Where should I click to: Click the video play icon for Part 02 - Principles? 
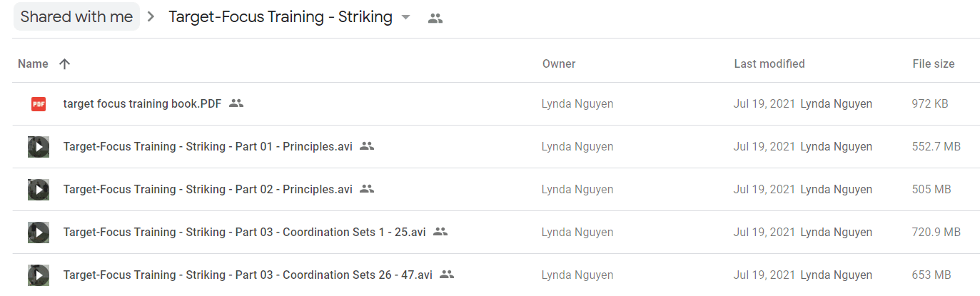[39, 190]
